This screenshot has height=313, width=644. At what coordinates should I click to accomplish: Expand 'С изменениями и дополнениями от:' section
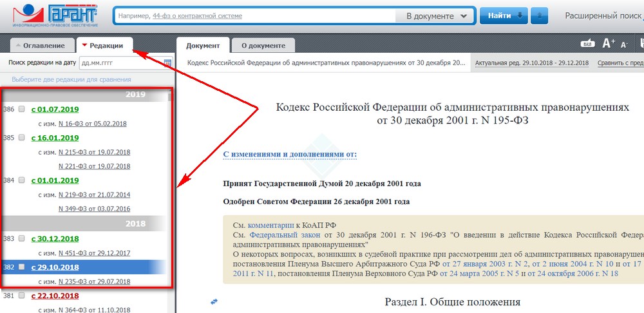(290, 155)
